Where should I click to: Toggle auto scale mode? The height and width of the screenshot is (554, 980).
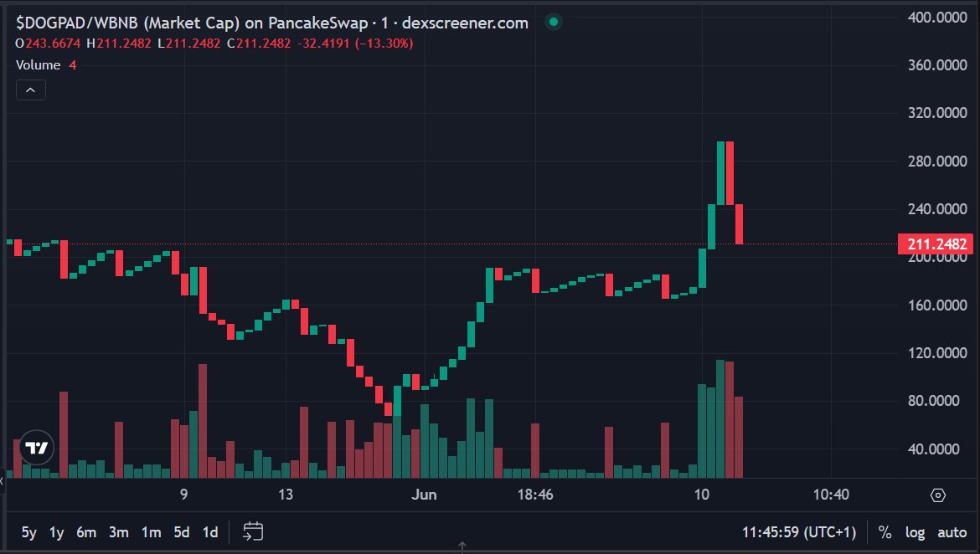click(952, 532)
